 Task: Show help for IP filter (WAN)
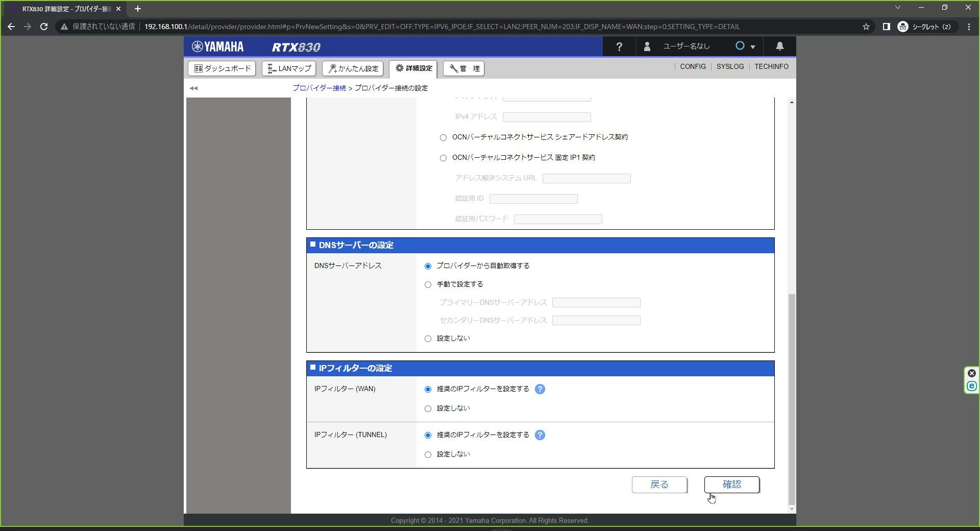tap(540, 389)
